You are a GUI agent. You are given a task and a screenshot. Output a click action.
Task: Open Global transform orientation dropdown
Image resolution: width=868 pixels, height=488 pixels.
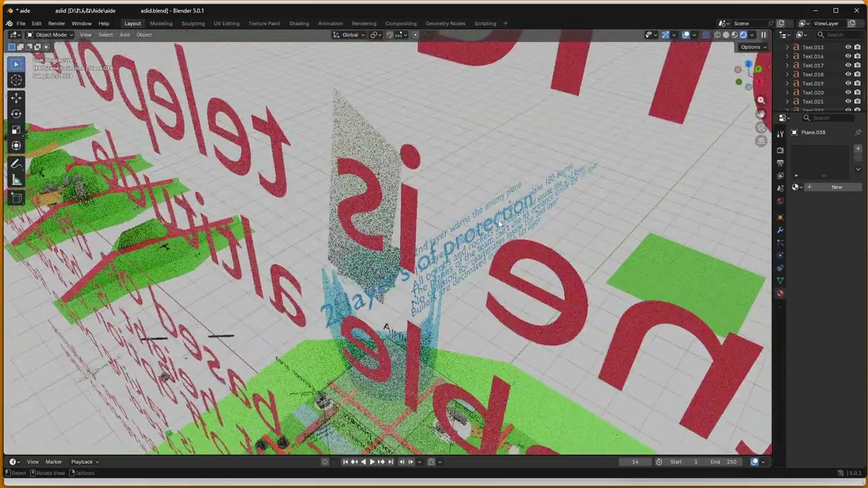point(349,35)
